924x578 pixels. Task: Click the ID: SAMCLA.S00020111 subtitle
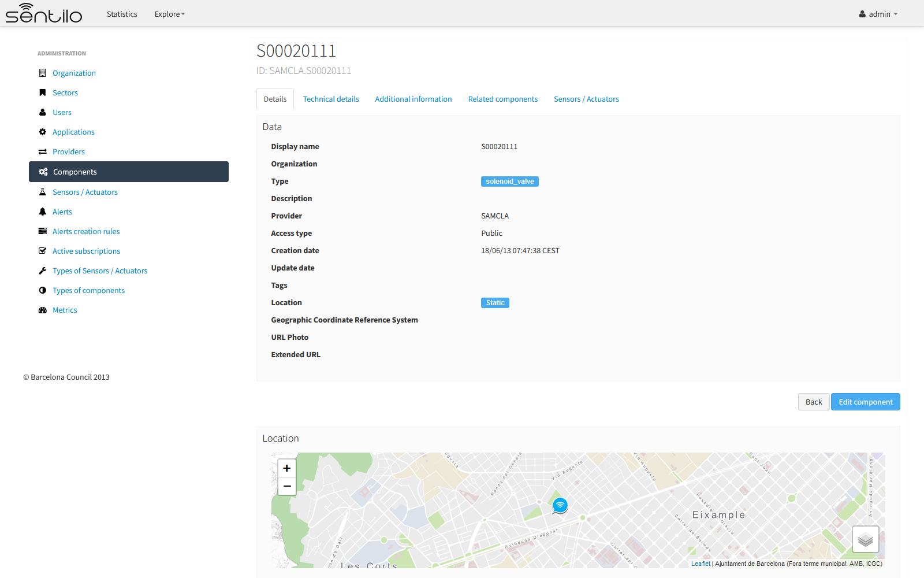coord(304,71)
